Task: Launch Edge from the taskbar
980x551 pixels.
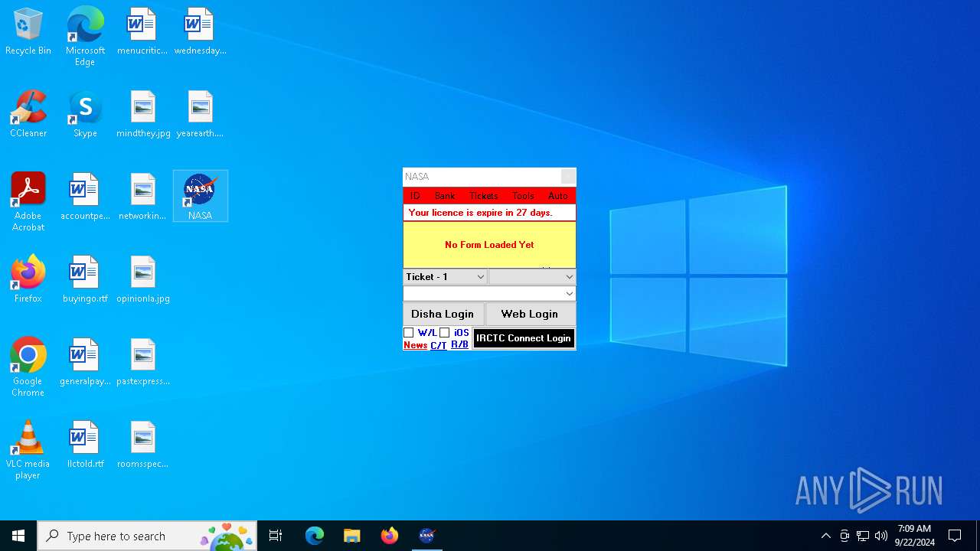Action: pos(315,536)
